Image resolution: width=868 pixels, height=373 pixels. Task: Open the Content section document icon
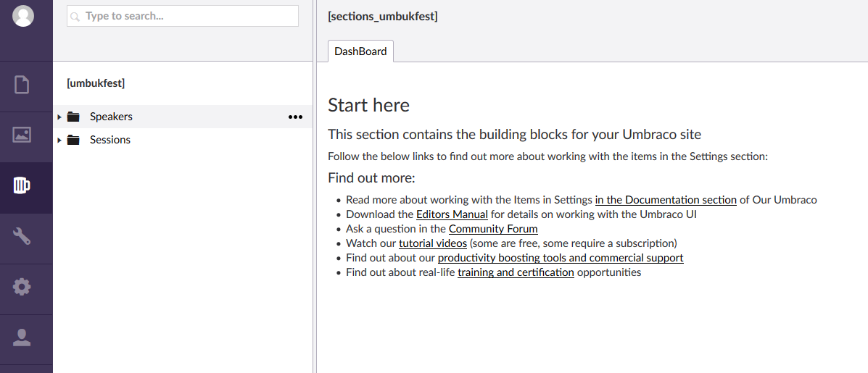pyautogui.click(x=22, y=85)
